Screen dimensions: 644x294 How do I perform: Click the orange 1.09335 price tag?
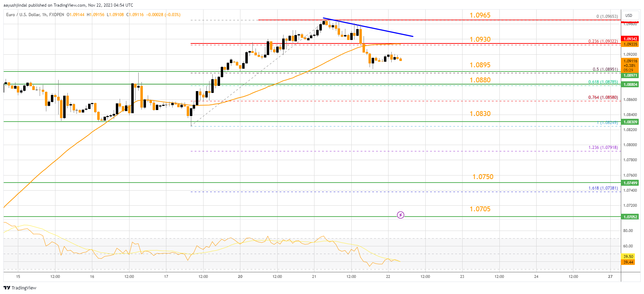coord(630,44)
